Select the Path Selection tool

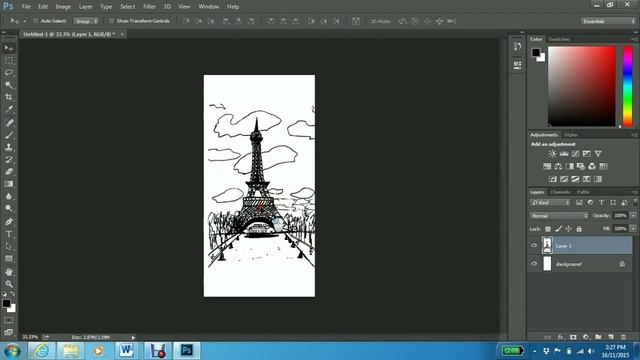(9, 247)
